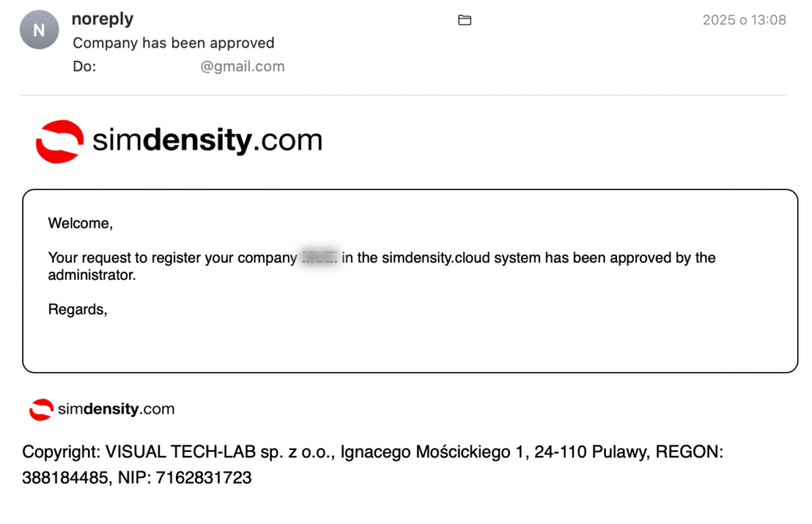Click the mailbox folder icon in the header
This screenshot has height=524, width=812.
[465, 20]
